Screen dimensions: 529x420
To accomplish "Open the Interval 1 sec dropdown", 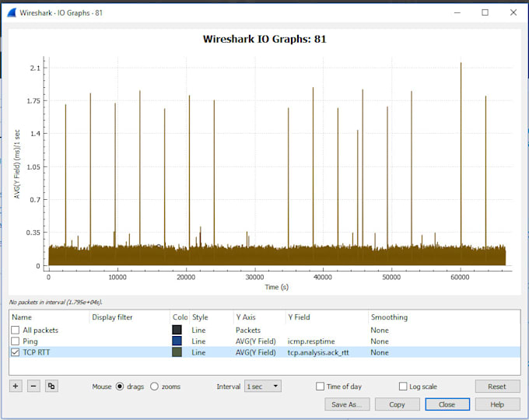I will pyautogui.click(x=263, y=387).
